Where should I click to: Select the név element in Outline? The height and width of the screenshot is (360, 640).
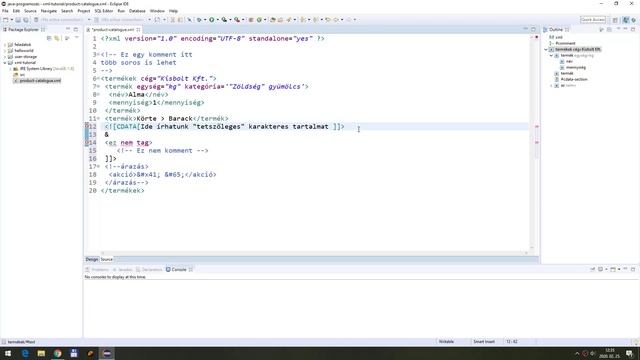click(567, 61)
